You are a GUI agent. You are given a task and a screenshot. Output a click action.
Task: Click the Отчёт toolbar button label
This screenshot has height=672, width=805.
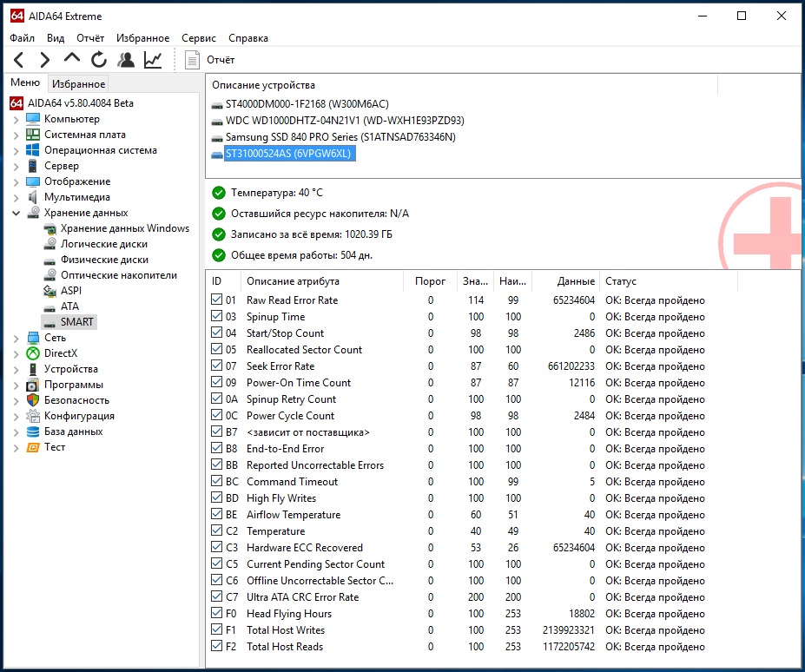click(x=221, y=60)
